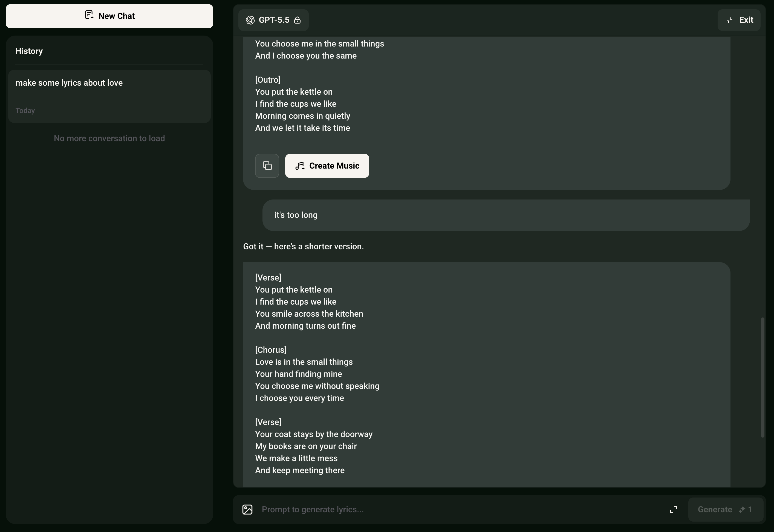Click the chat vertical scrollbar thumb
This screenshot has height=532, width=774.
click(x=762, y=377)
